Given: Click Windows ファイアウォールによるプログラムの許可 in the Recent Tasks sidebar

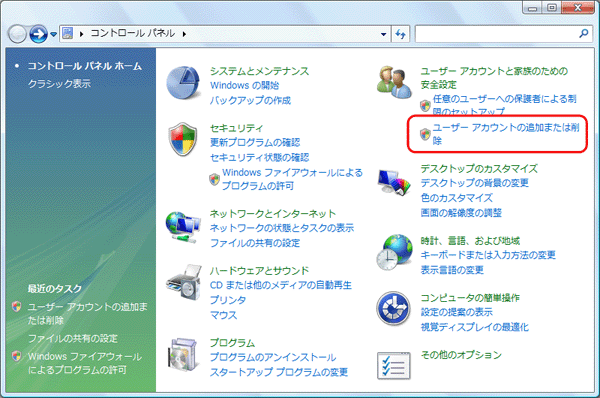Looking at the screenshot, I should coord(85,363).
